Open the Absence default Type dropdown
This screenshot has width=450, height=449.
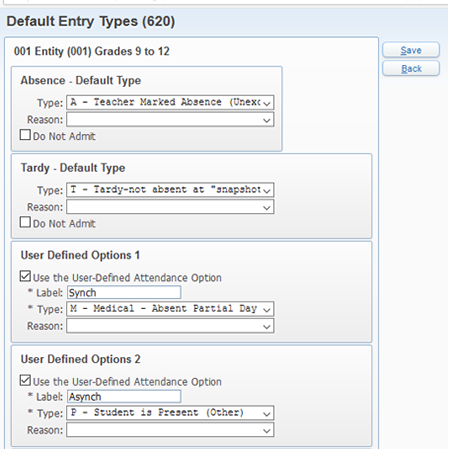pos(170,102)
